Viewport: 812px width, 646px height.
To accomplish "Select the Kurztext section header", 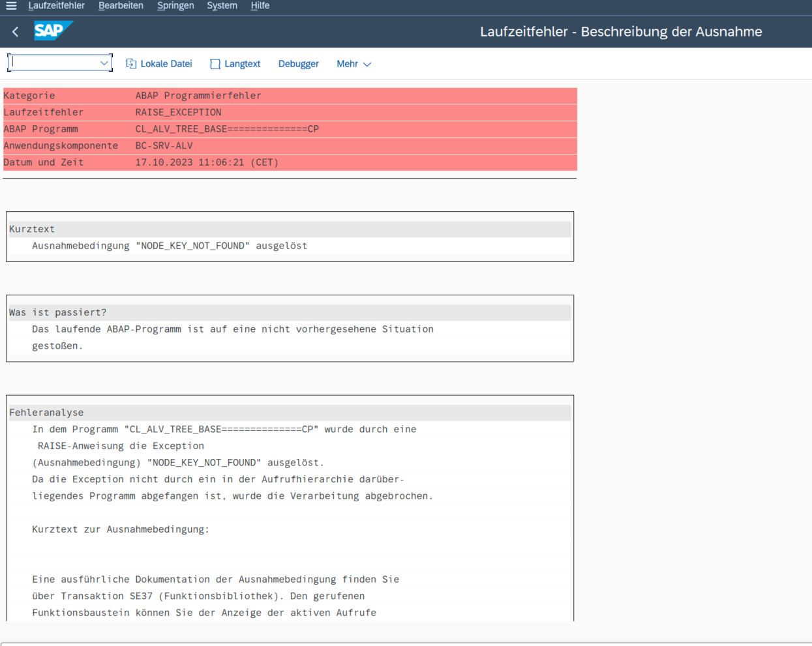I will pyautogui.click(x=32, y=229).
